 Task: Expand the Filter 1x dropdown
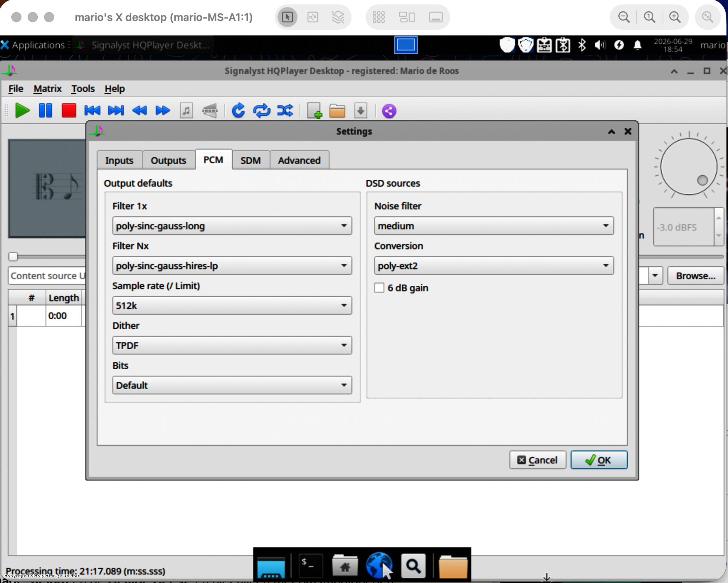click(232, 226)
